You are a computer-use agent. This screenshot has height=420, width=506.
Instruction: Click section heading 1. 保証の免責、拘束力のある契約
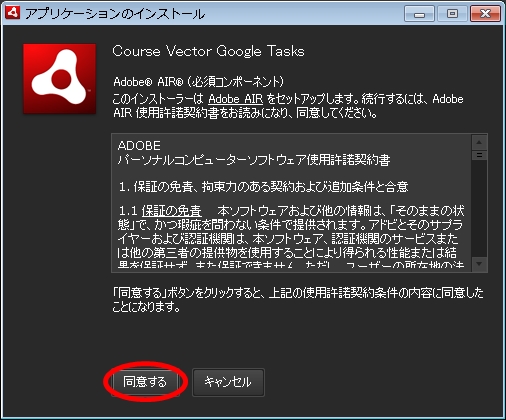coord(263,187)
